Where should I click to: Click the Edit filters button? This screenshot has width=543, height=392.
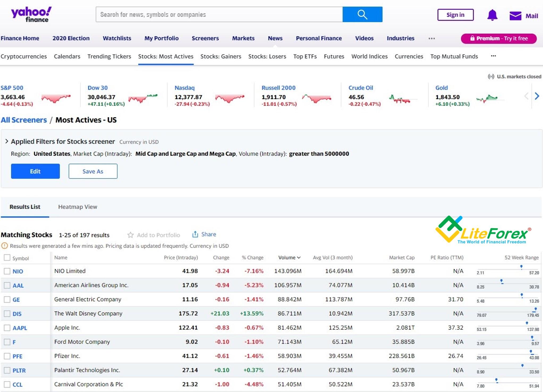[x=35, y=171]
